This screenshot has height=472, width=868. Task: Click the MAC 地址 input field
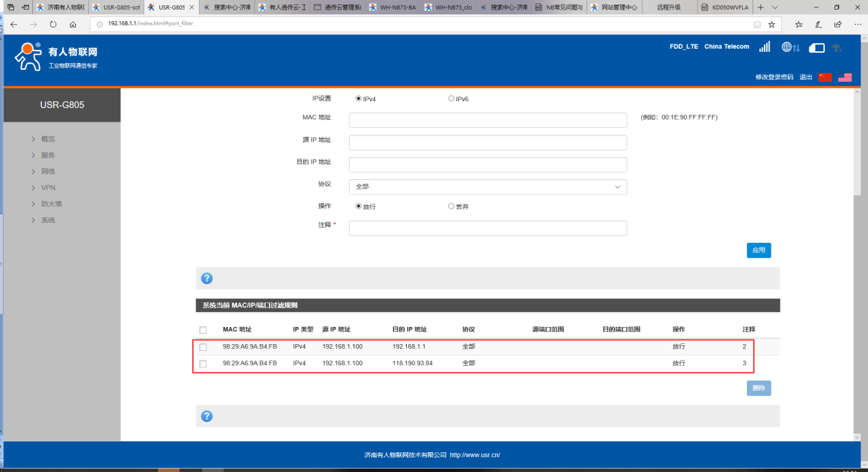488,120
